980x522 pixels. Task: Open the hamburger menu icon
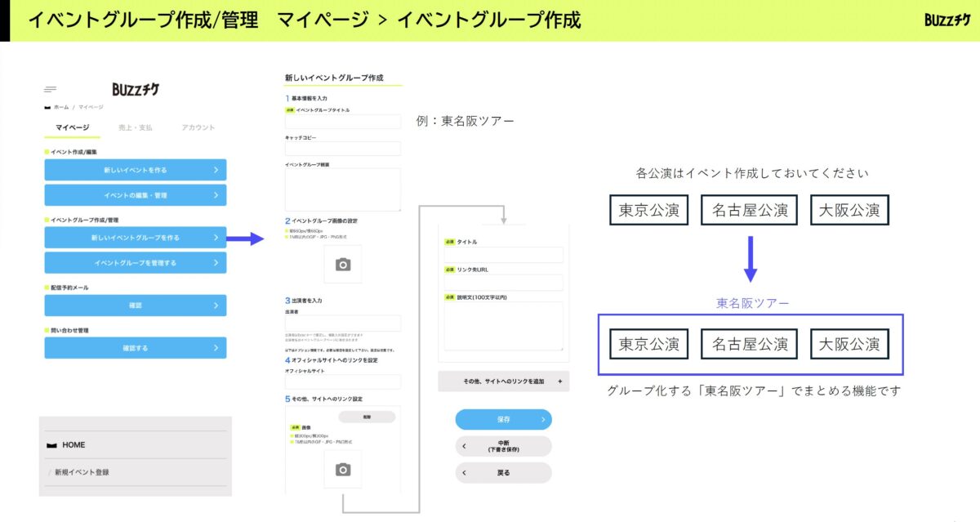click(51, 89)
